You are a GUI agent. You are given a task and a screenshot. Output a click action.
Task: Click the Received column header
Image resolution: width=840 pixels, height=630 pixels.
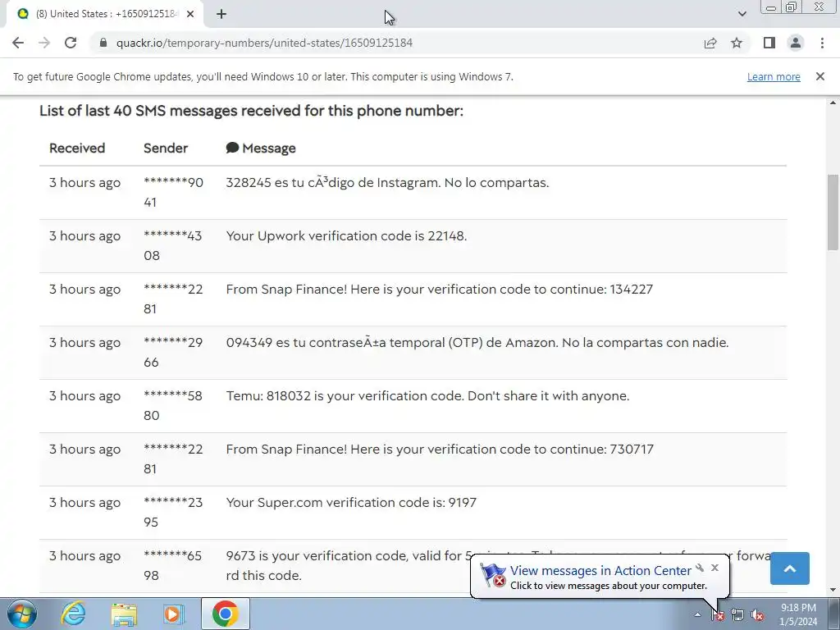pos(77,148)
